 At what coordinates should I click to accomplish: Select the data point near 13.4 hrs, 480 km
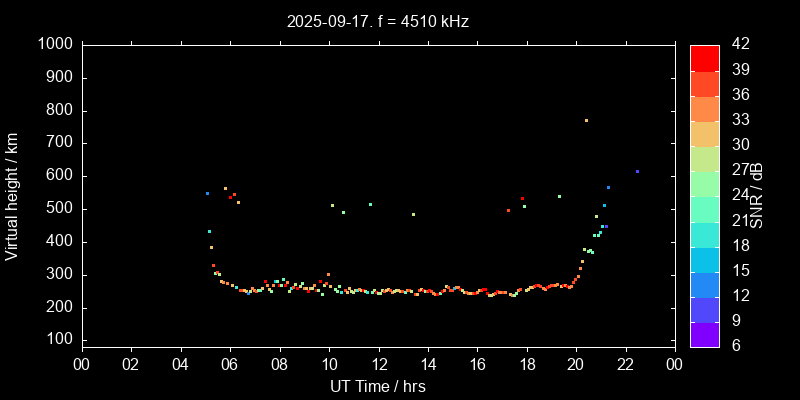coord(413,214)
